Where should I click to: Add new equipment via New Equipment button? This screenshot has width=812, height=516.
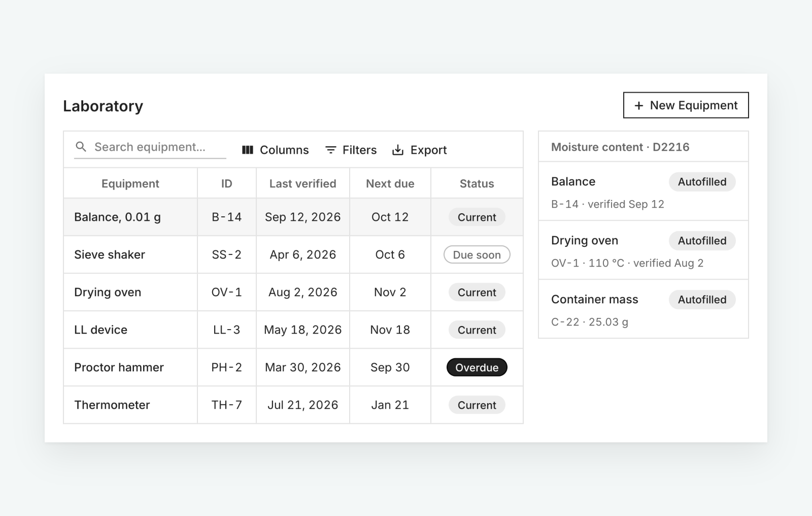tap(686, 105)
